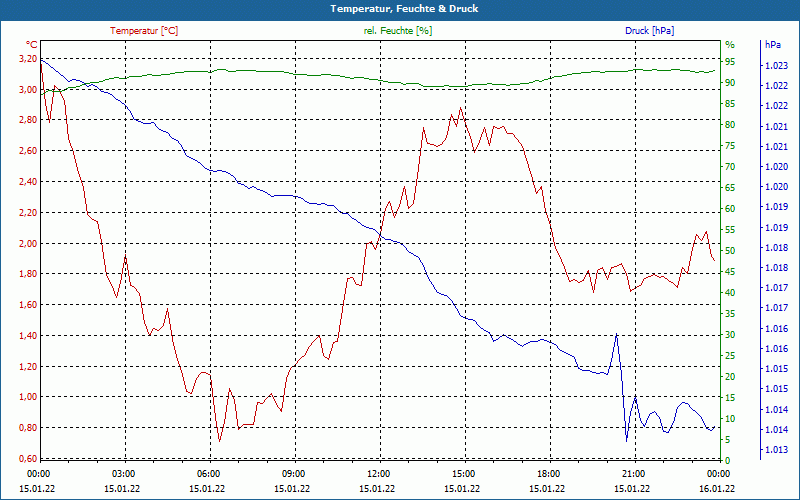This screenshot has height=500, width=800.
Task: Click the 'hPa' unit label on pressure axis
Action: [772, 45]
